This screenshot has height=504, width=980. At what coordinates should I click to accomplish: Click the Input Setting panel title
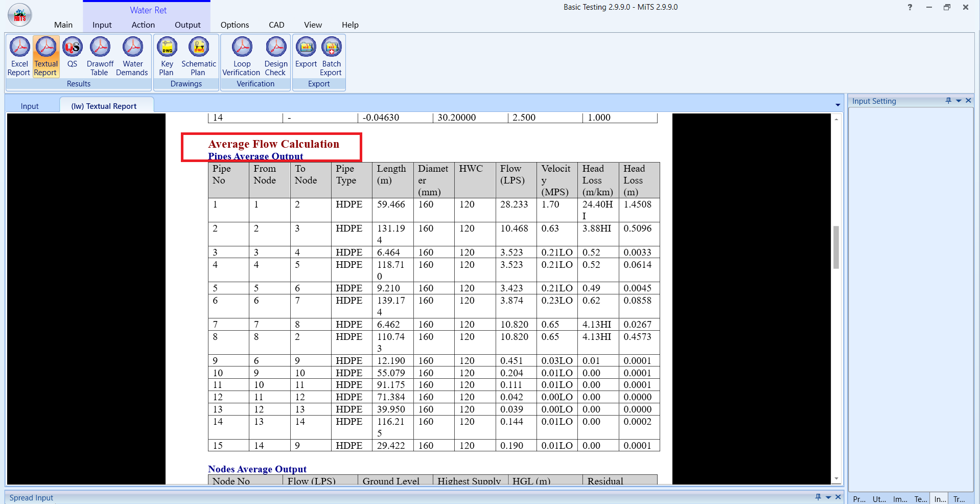tap(874, 101)
